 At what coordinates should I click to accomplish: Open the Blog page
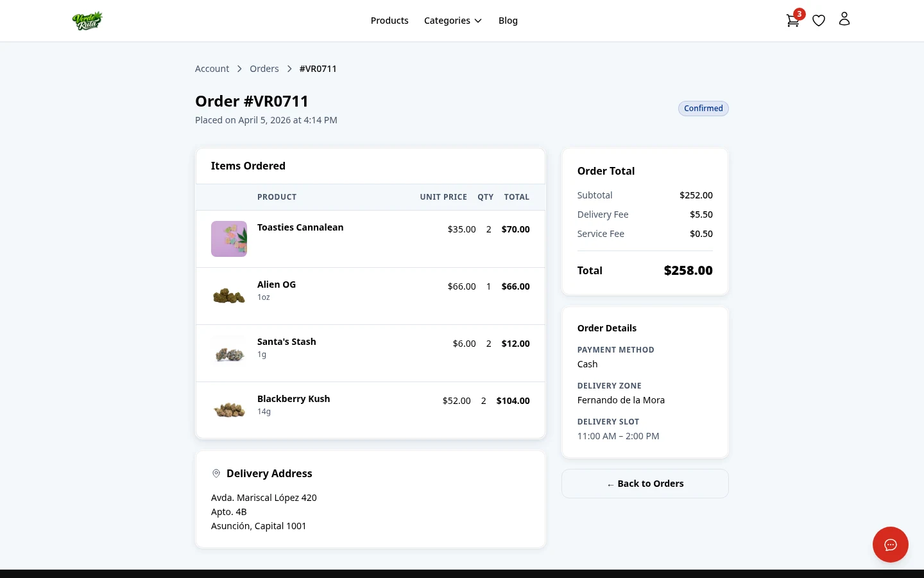click(x=508, y=20)
